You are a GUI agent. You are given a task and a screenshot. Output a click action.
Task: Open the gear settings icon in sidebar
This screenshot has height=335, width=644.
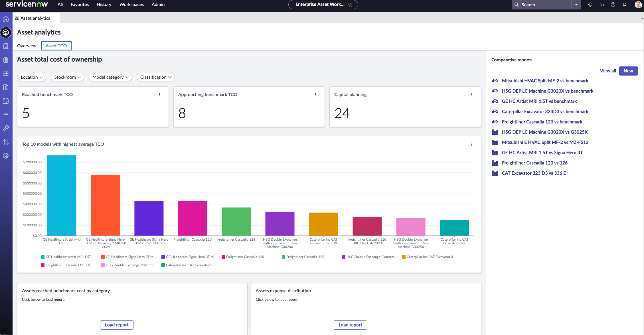point(6,156)
